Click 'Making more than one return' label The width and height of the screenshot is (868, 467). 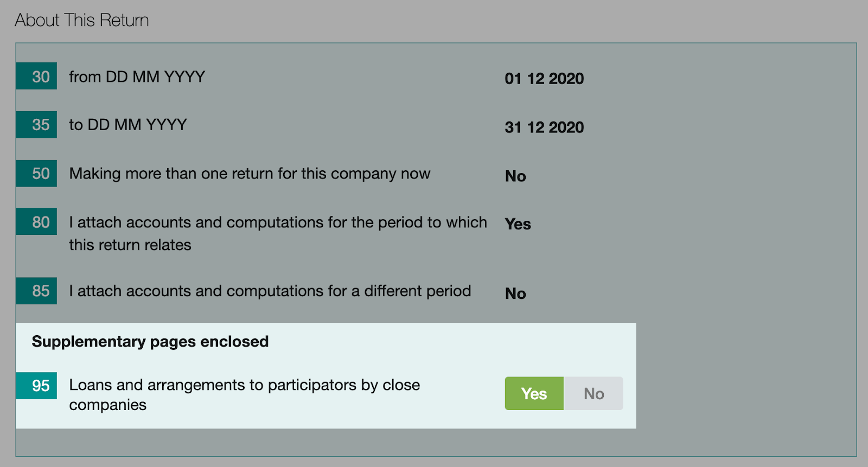250,174
